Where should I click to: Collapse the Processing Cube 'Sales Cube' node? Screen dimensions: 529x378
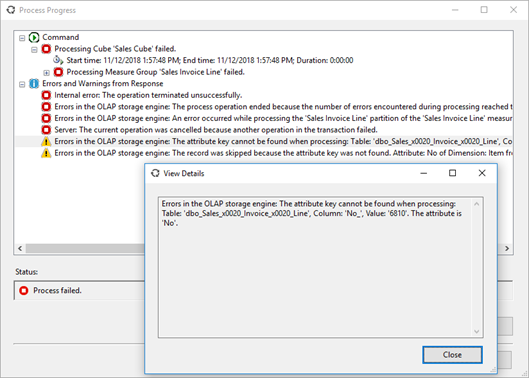coord(34,50)
